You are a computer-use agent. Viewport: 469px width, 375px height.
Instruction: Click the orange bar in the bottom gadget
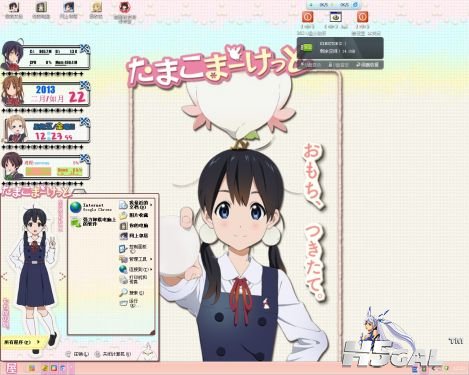click(38, 171)
